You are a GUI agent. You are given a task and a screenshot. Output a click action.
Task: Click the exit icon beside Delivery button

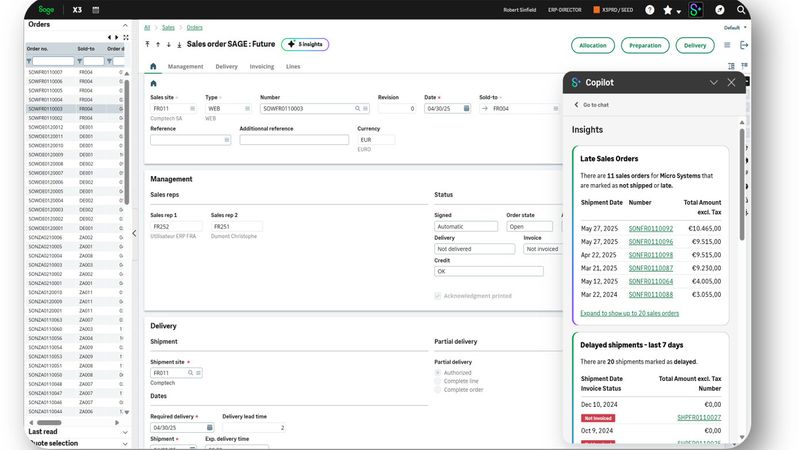[x=744, y=45]
